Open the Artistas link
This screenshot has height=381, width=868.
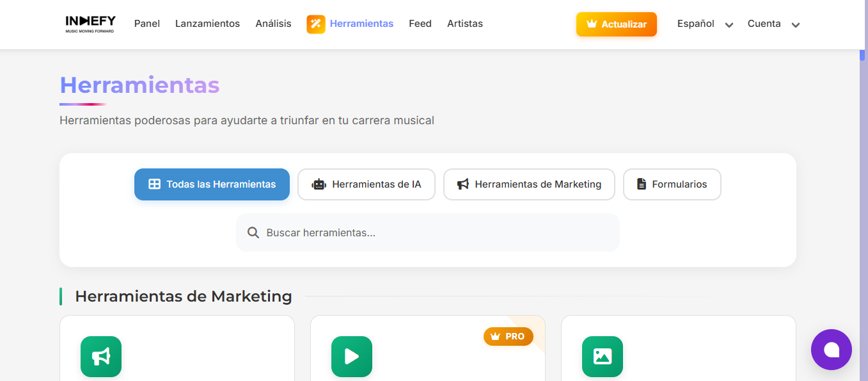[x=465, y=24]
